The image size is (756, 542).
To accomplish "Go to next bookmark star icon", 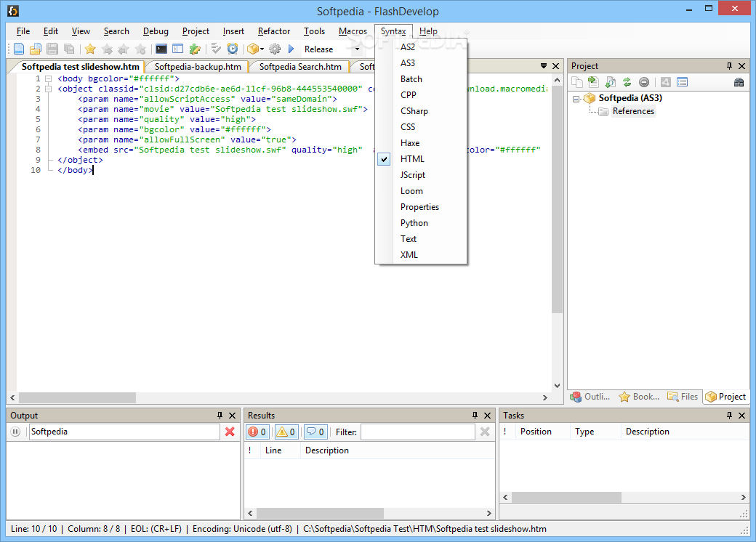I will (107, 49).
